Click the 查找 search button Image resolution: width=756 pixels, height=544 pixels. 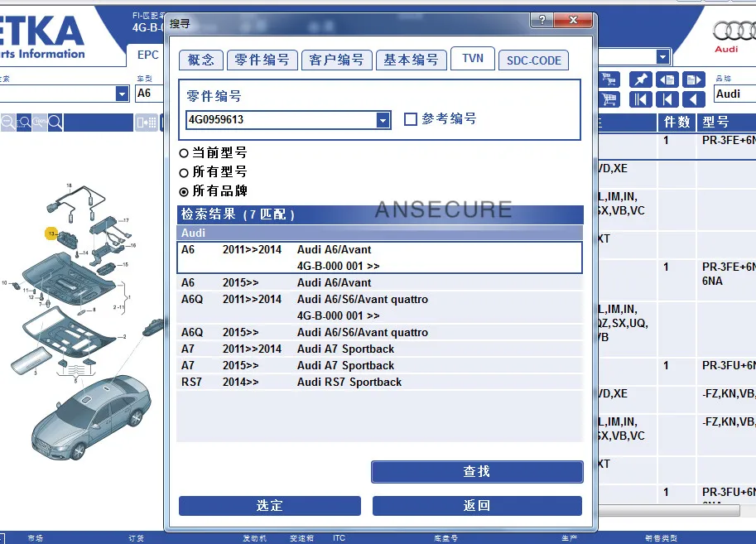click(477, 471)
